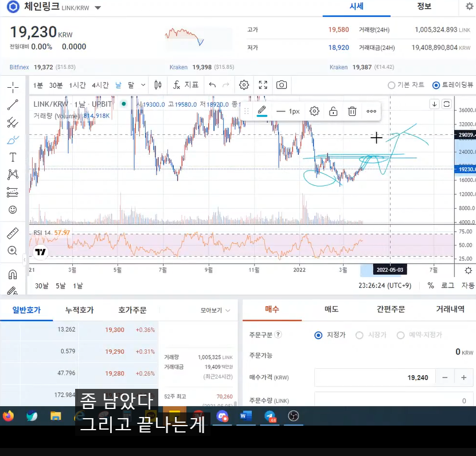Switch to the 일반호가 tab
476x456 pixels.
tap(26, 310)
